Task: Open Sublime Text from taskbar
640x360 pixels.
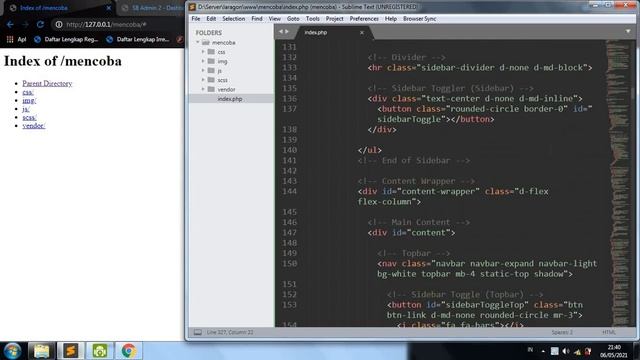Action: tap(71, 351)
